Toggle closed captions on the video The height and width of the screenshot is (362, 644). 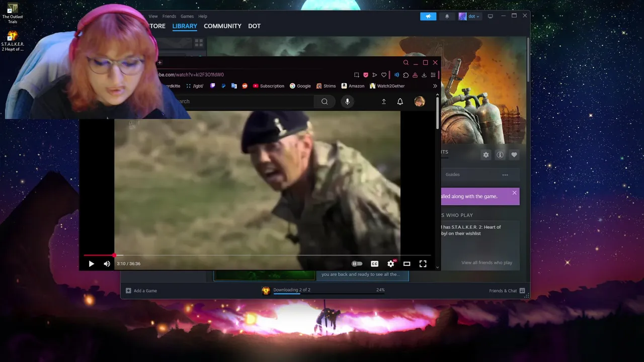[374, 263]
